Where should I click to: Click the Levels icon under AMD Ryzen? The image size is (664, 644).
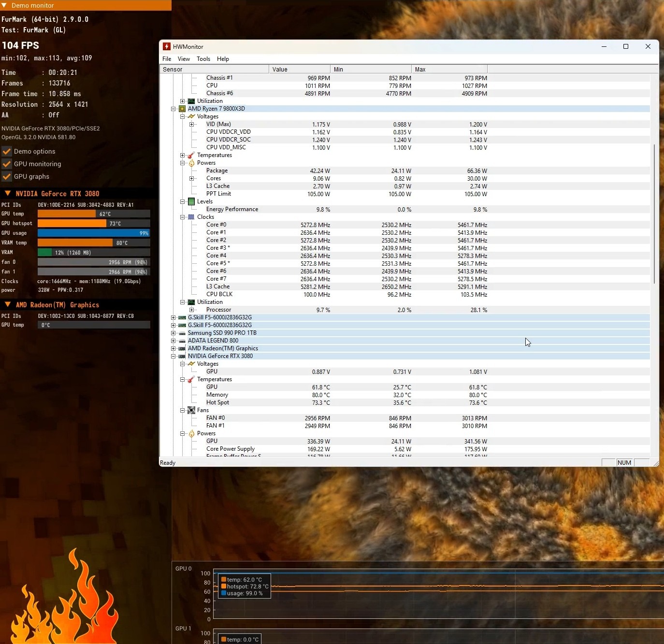[191, 201]
